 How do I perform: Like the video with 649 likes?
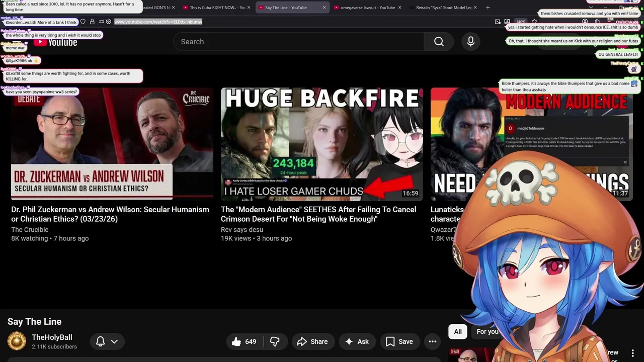point(245,341)
